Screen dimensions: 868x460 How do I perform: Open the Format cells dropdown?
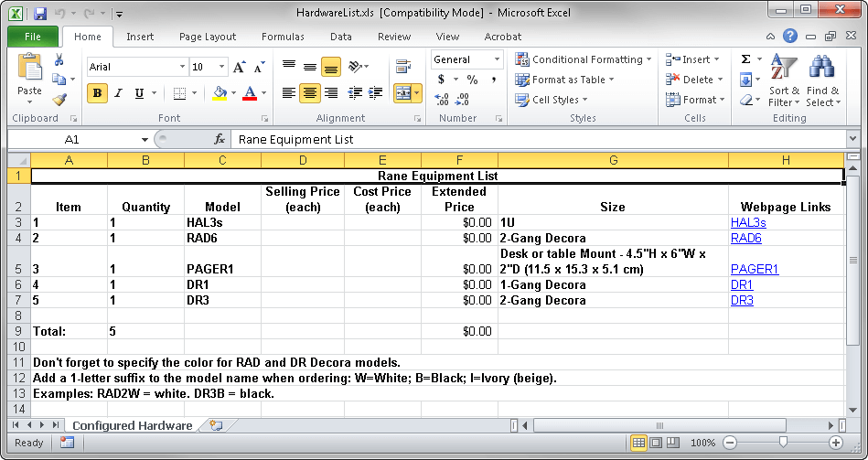[x=695, y=100]
